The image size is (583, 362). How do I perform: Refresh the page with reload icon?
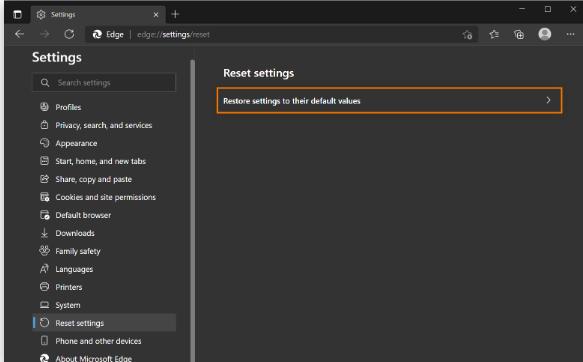[x=69, y=34]
